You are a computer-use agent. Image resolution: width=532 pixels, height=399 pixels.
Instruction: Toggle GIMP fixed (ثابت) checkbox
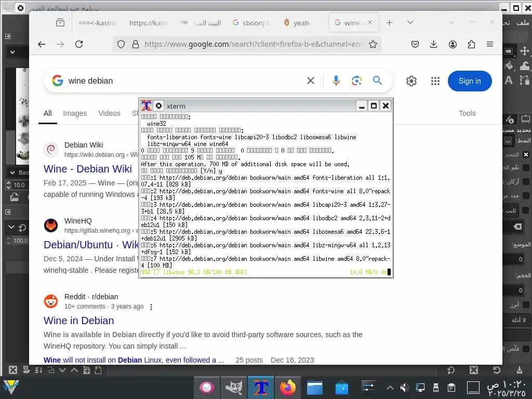point(526,210)
